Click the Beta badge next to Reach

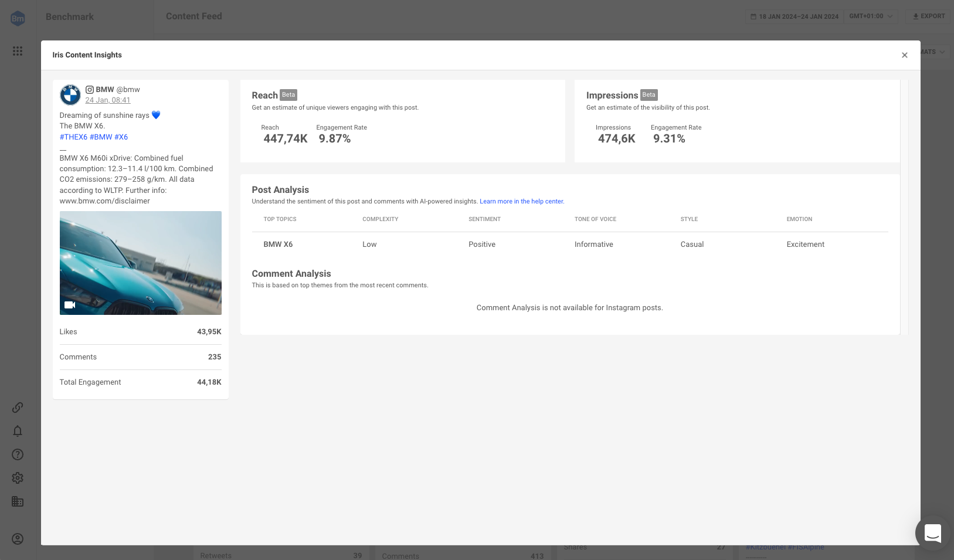(288, 95)
